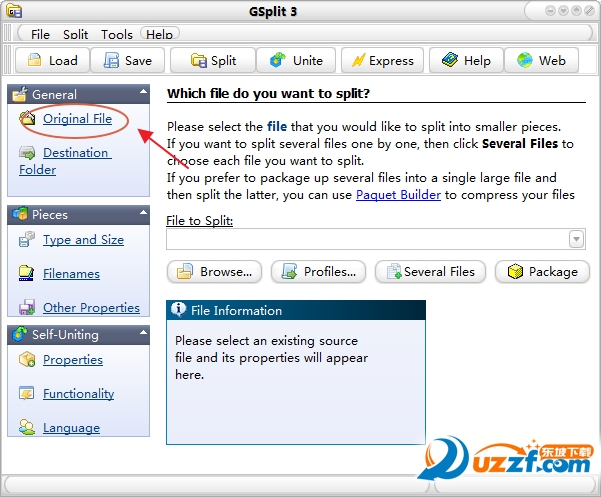
Task: Open Self-Uniting Properties link
Action: (73, 360)
